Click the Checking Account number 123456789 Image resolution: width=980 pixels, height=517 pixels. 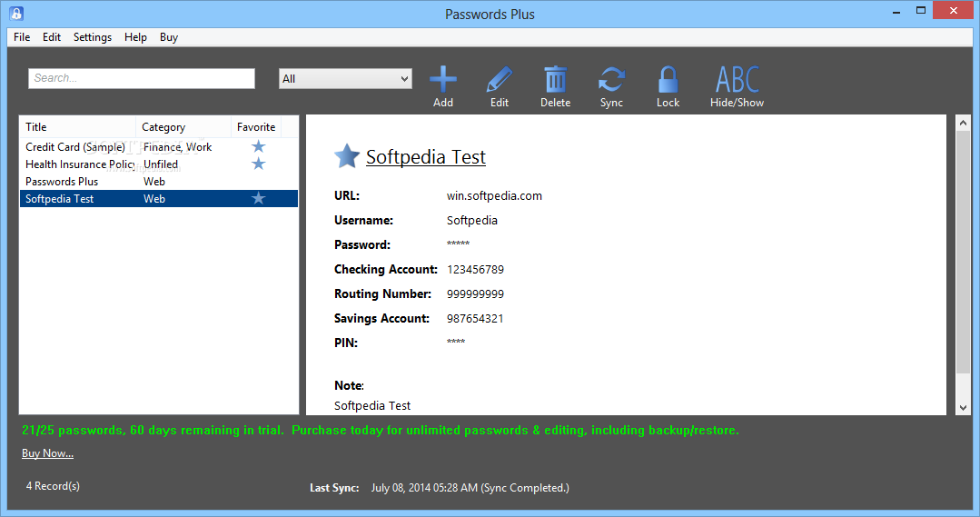coord(476,270)
